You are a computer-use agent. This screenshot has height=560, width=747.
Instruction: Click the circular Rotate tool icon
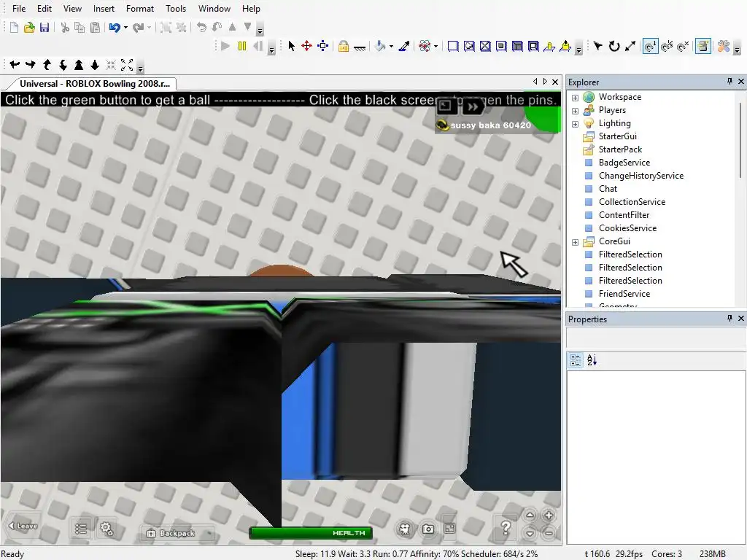[x=614, y=46]
